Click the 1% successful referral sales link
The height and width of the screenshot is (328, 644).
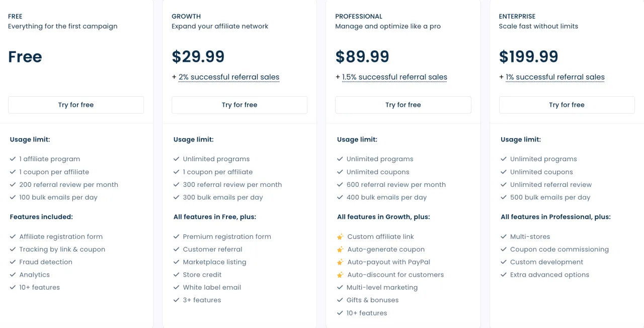[x=555, y=77]
